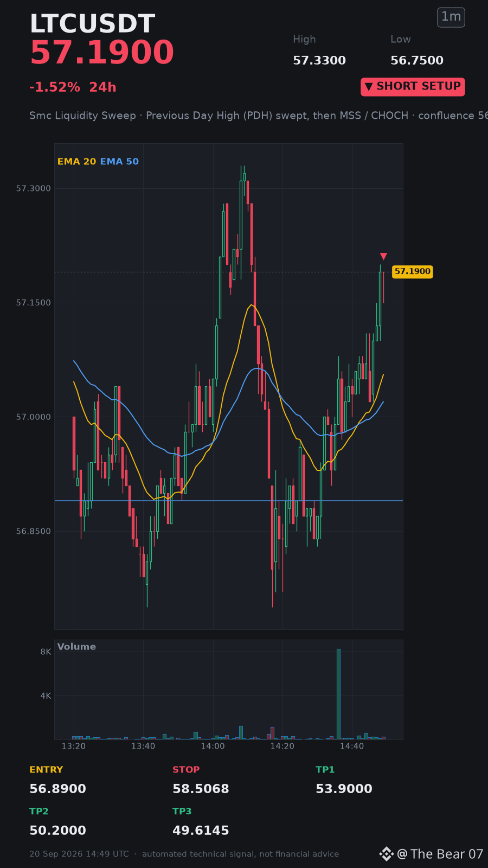Click the EMA 50 legend label
The image size is (488, 868).
tap(119, 162)
